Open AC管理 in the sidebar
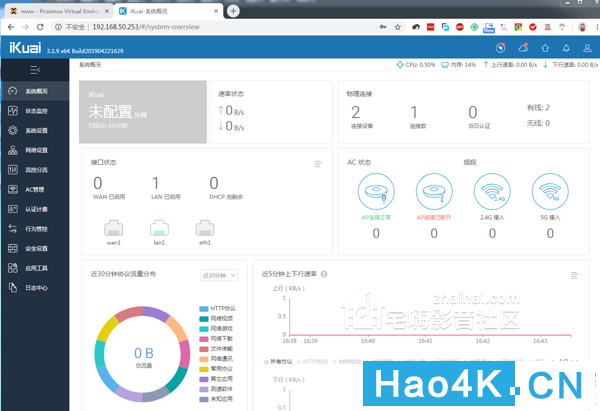Image resolution: width=600 pixels, height=411 pixels. (35, 189)
